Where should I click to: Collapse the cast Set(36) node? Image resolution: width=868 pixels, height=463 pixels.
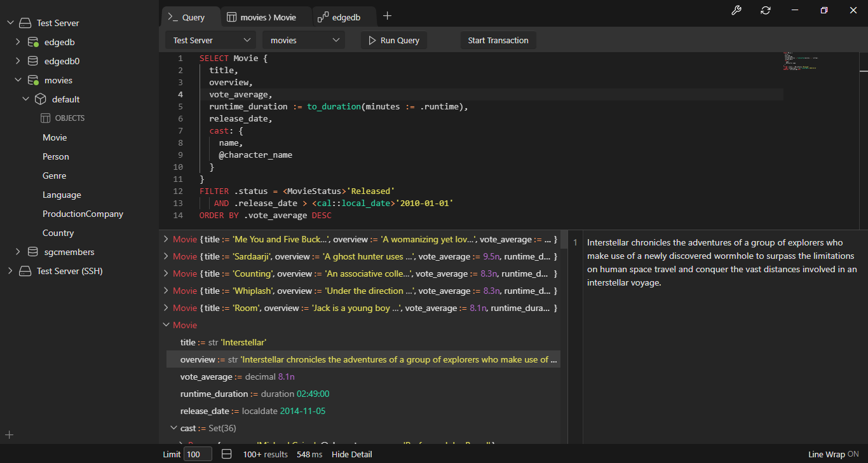[173, 428]
